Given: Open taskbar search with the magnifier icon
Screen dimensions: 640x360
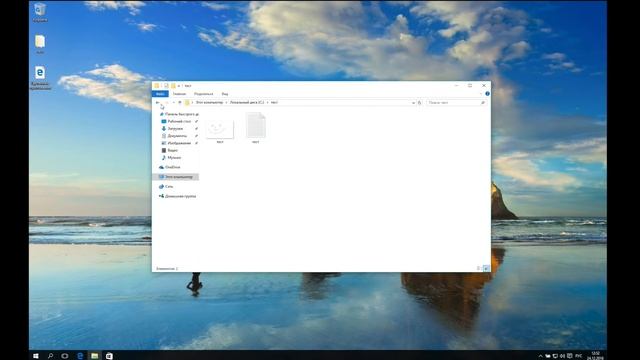Looking at the screenshot, I should pyautogui.click(x=51, y=356).
